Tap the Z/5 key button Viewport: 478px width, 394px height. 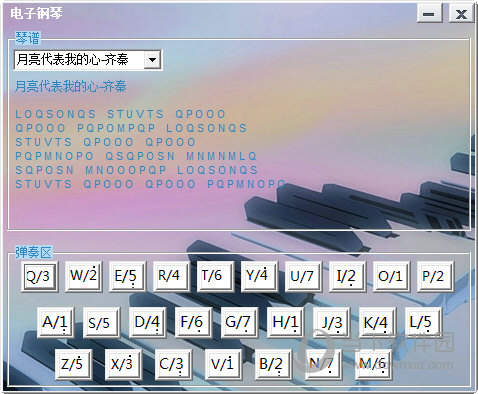[x=73, y=364]
